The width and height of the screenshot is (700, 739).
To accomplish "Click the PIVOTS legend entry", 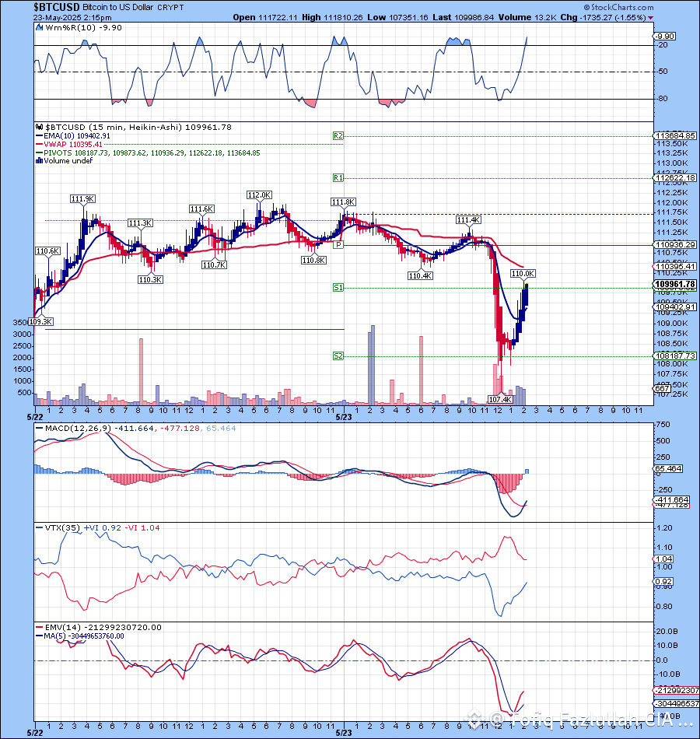I will pyautogui.click(x=148, y=152).
